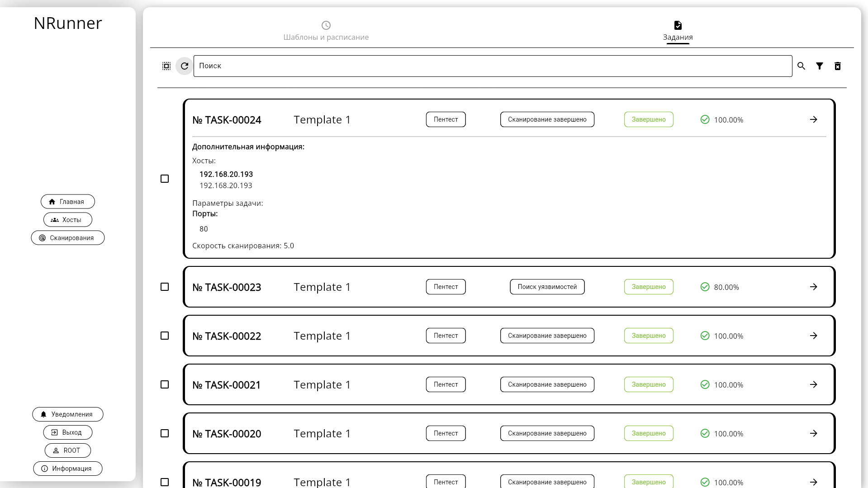Switch to Шаблоны и расписание tab
868x488 pixels.
(326, 31)
